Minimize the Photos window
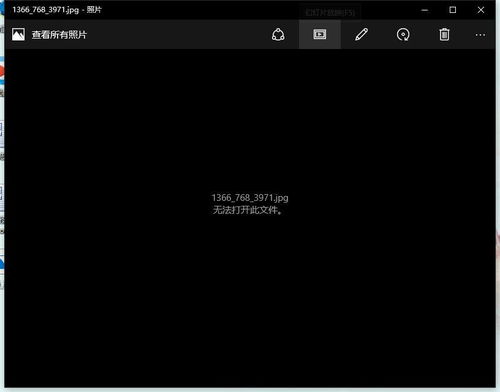 pos(425,10)
